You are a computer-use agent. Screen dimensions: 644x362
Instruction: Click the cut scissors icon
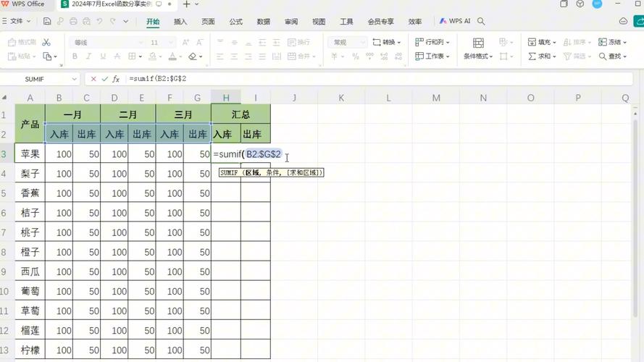[x=46, y=42]
